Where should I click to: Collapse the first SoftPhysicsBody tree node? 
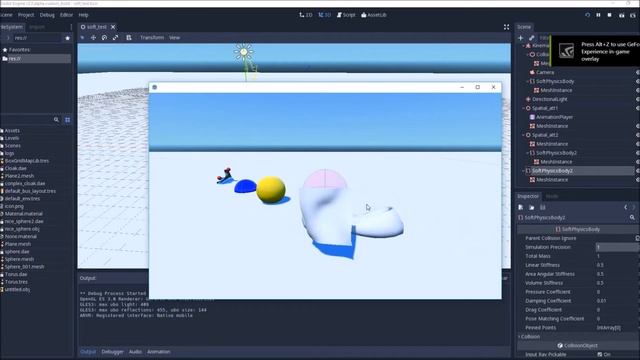click(527, 81)
